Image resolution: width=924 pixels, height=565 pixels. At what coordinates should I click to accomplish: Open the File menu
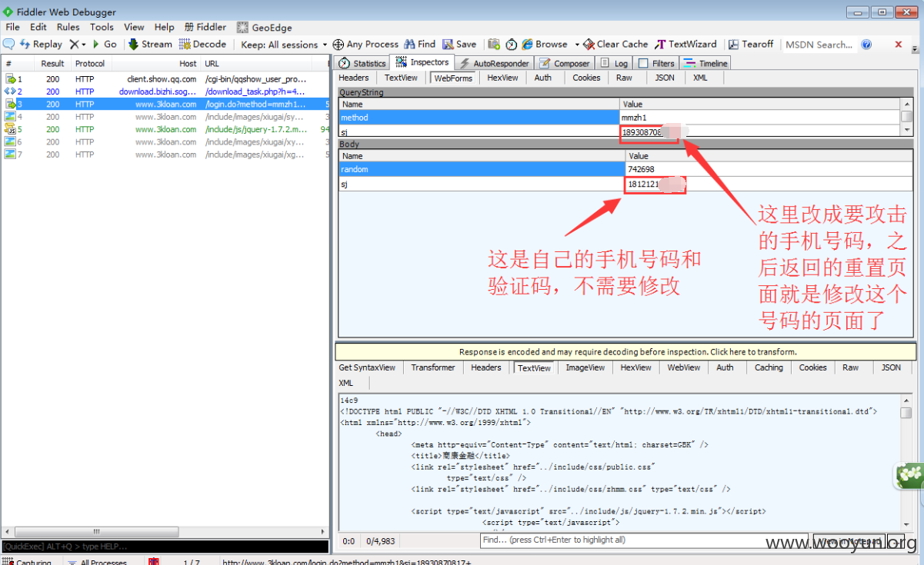click(x=12, y=27)
